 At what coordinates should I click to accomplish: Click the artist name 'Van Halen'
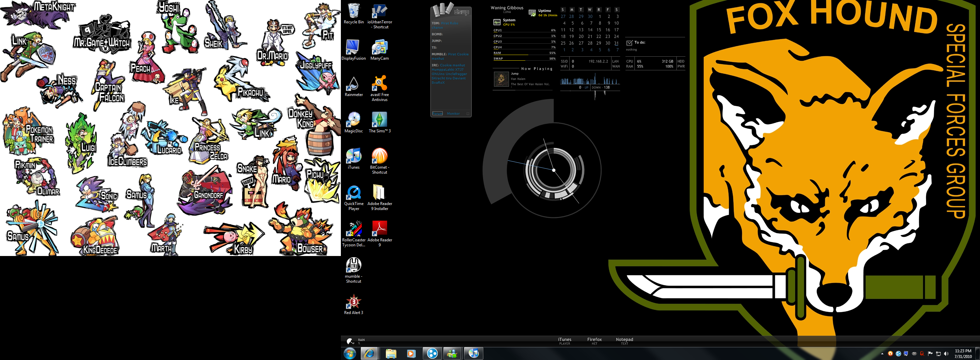[x=518, y=79]
